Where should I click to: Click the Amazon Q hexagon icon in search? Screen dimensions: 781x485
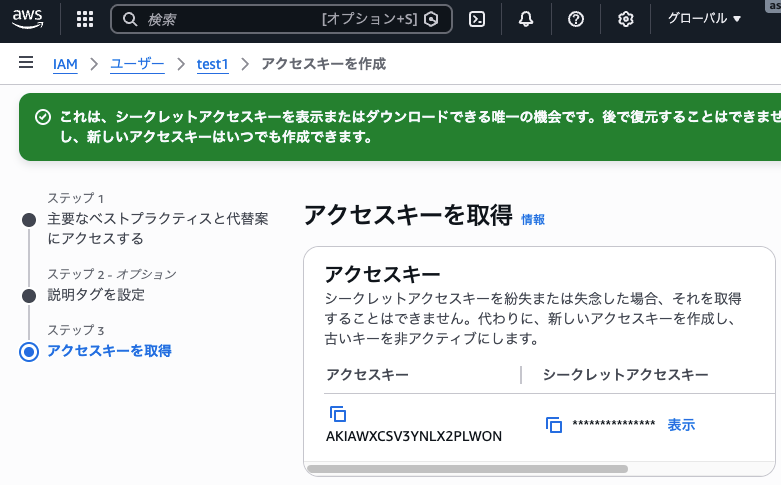[431, 19]
